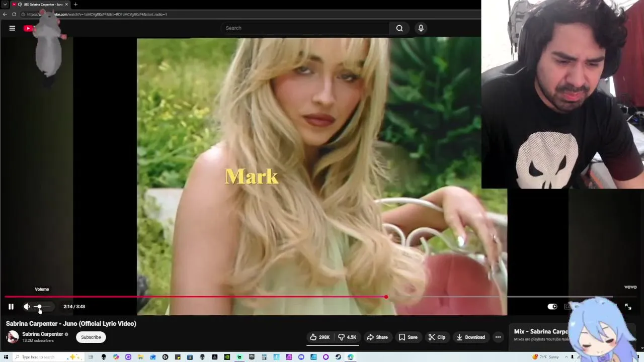The width and height of the screenshot is (644, 362).
Task: Save the video to a playlist
Action: [x=408, y=337]
